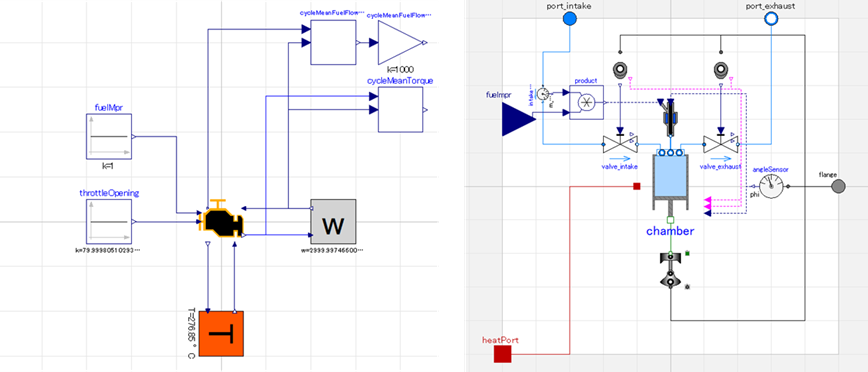Click the product multiplier block

[x=586, y=102]
